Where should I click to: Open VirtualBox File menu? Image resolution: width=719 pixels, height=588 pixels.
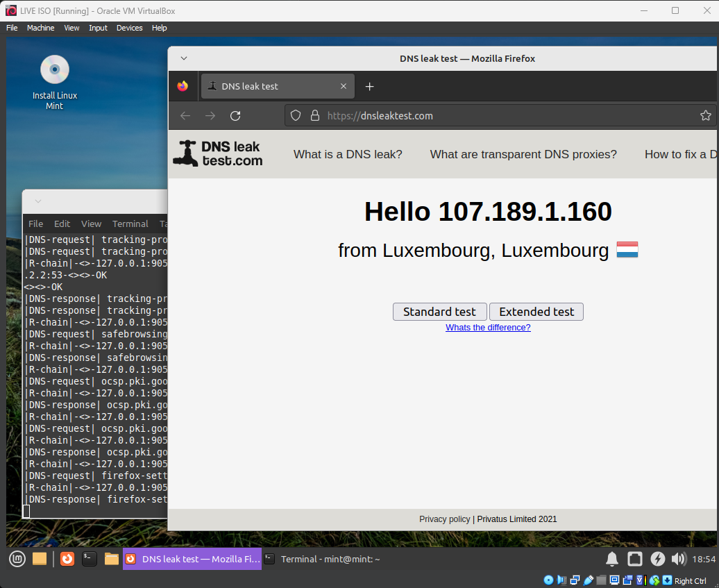point(12,28)
